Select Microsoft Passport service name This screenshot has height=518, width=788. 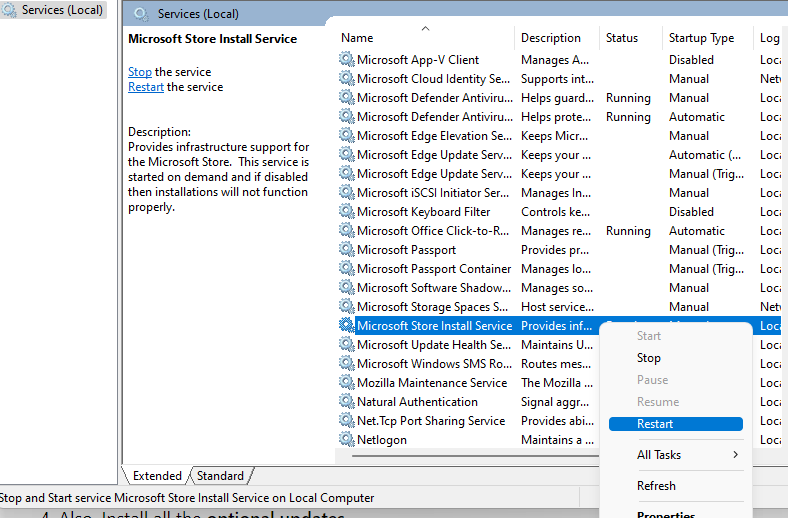point(406,250)
